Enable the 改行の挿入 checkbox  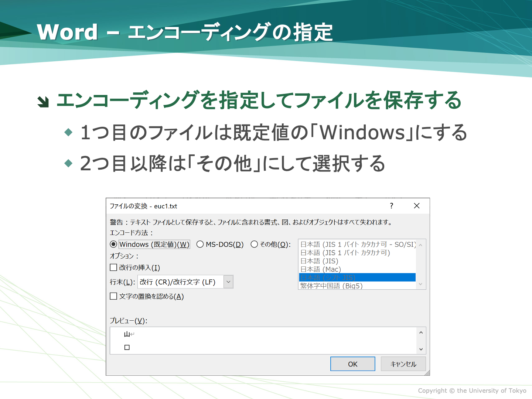click(x=113, y=267)
